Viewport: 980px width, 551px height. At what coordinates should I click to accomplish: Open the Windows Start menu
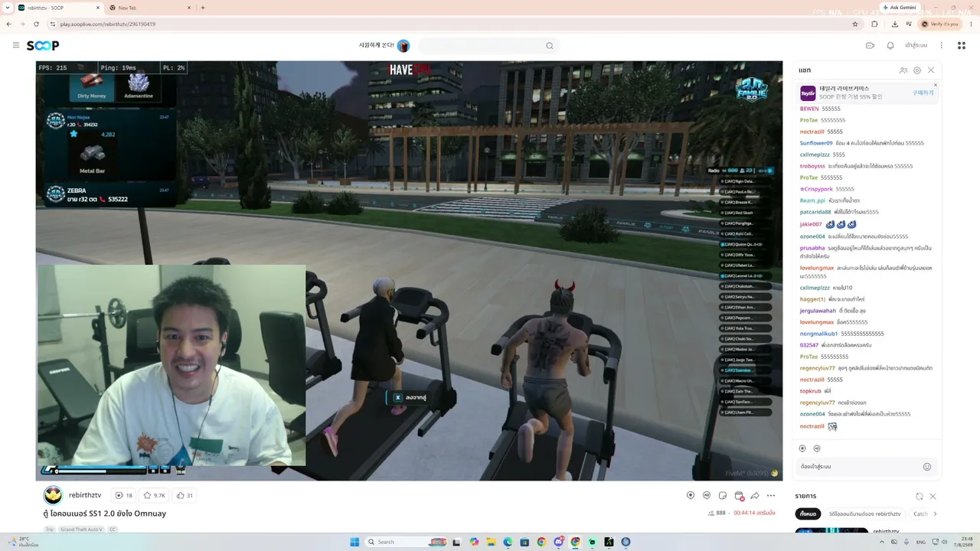[x=354, y=542]
